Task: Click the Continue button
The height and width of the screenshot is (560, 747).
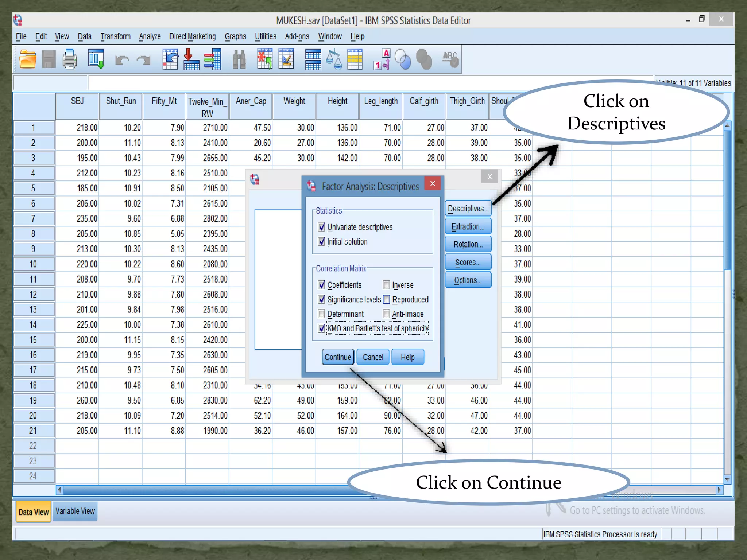Action: coord(338,357)
